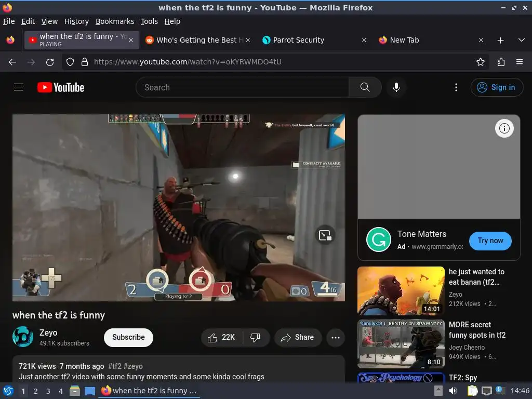The height and width of the screenshot is (399, 532).
Task: Select Firefox taskbar window button
Action: (149, 391)
